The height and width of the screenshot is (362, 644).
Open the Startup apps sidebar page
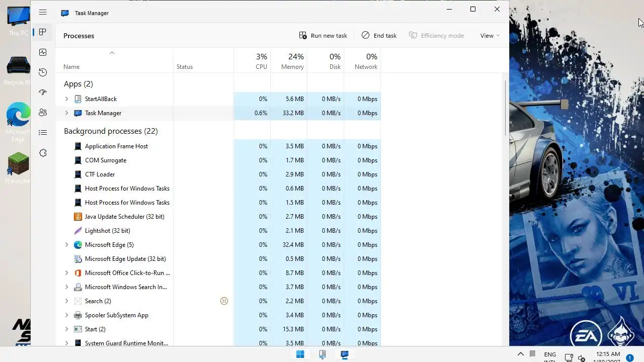pyautogui.click(x=43, y=93)
